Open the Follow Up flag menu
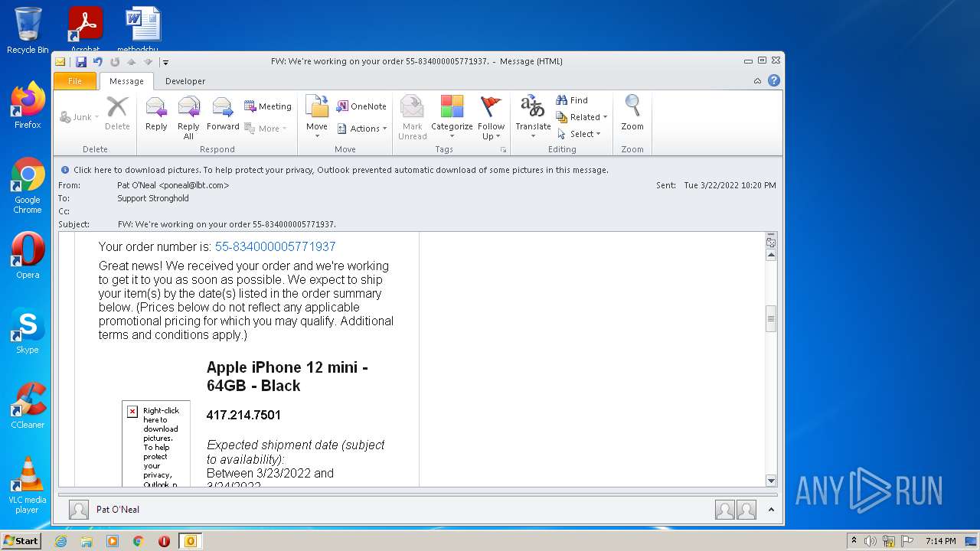 point(491,118)
